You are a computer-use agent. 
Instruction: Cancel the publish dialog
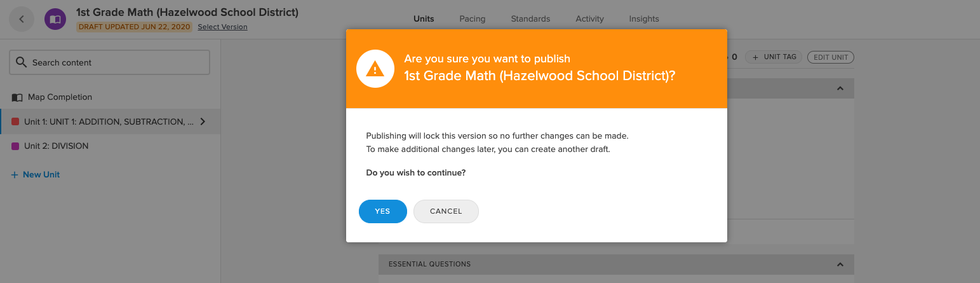point(446,211)
